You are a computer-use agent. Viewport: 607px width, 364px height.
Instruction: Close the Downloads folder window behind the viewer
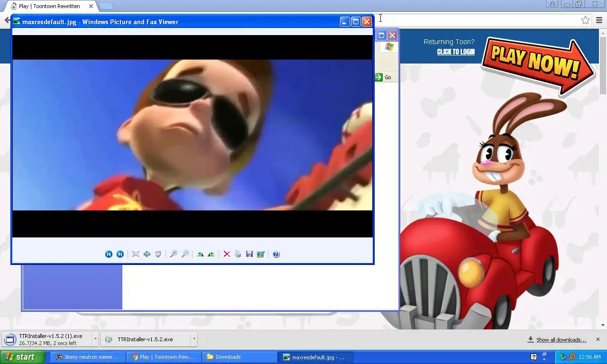(x=392, y=35)
